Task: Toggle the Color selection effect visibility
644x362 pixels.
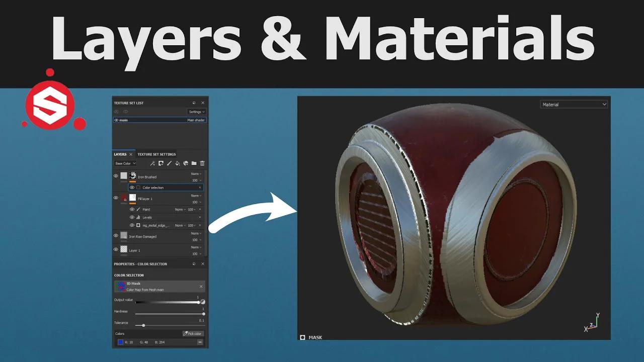Action: [x=132, y=187]
